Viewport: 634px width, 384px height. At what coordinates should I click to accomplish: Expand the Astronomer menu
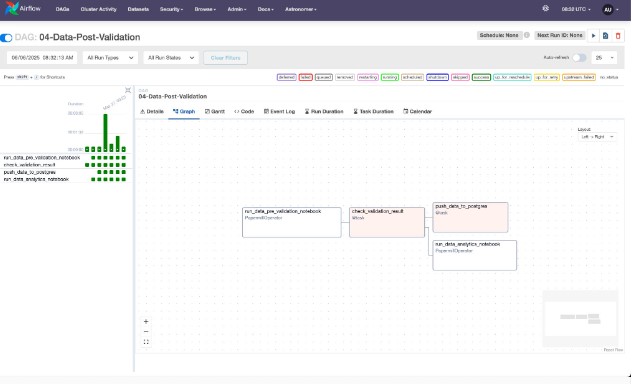300,9
